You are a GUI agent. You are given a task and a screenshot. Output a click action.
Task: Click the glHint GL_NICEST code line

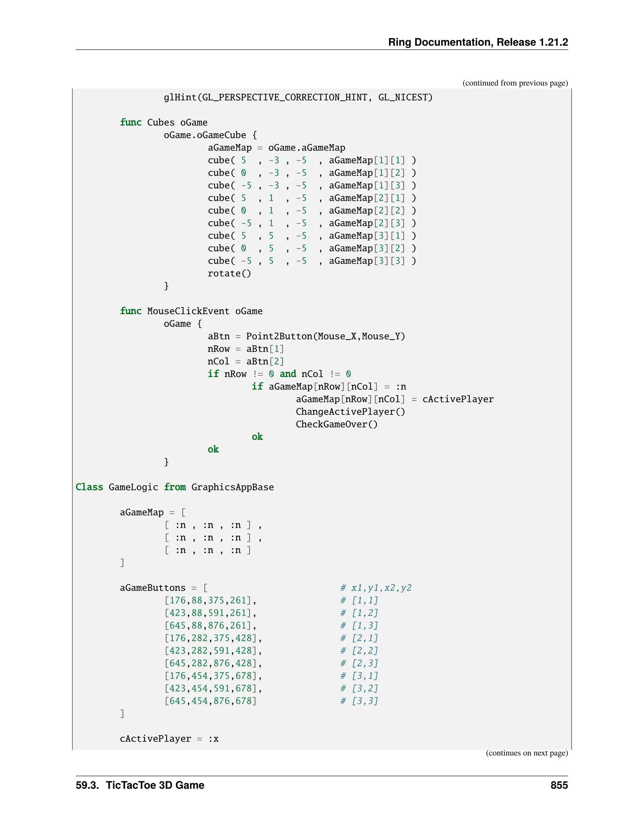coord(298,98)
